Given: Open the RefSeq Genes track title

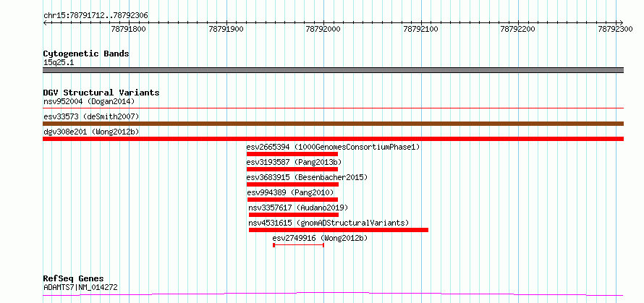Looking at the screenshot, I should (x=74, y=279).
